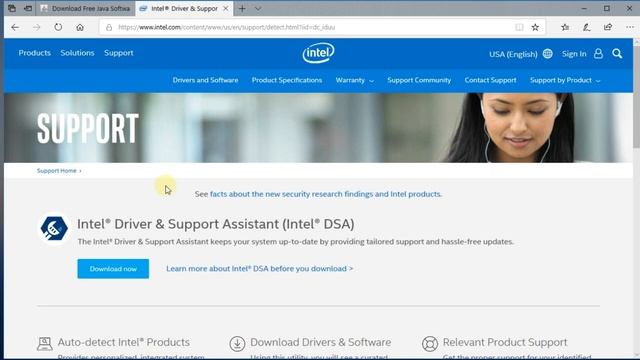
Task: Click the SUPPORT banner image
Action: (318, 128)
